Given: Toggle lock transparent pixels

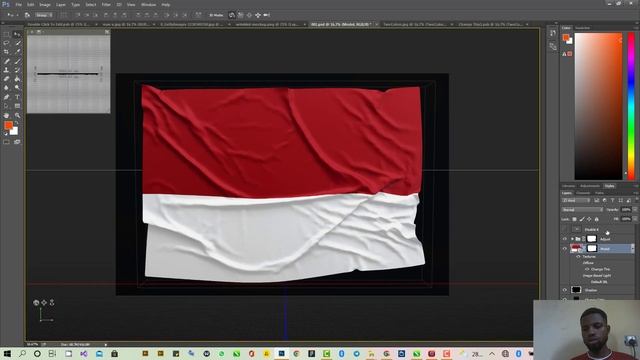Looking at the screenshot, I should (574, 219).
